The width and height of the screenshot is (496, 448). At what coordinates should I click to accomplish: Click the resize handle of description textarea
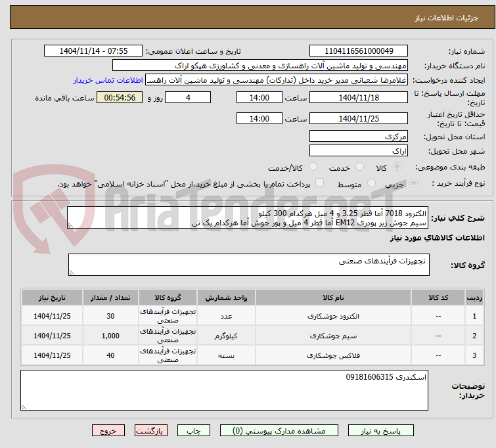(x=70, y=225)
